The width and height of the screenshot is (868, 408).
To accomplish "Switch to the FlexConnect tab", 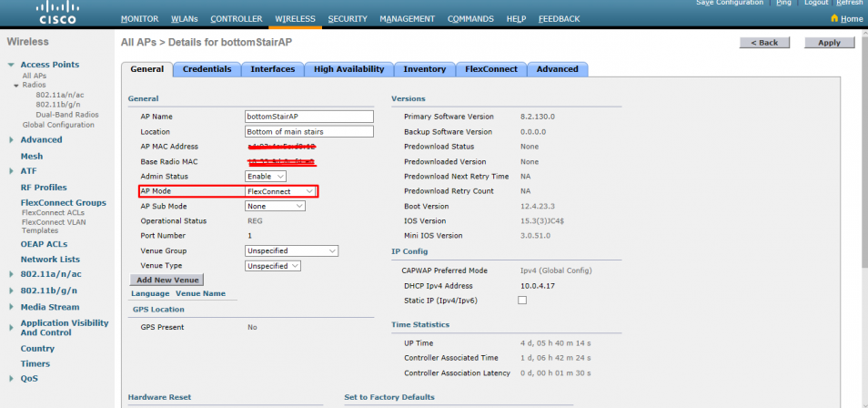I will (491, 69).
